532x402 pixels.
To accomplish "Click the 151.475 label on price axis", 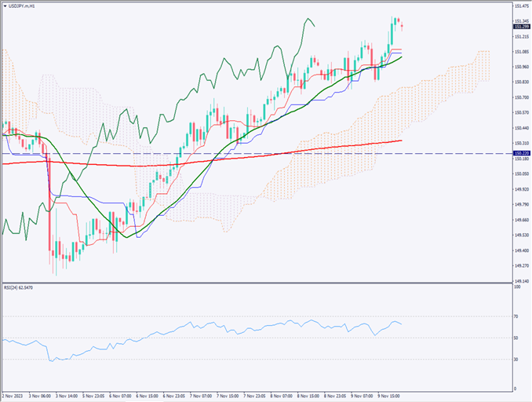I will click(519, 6).
